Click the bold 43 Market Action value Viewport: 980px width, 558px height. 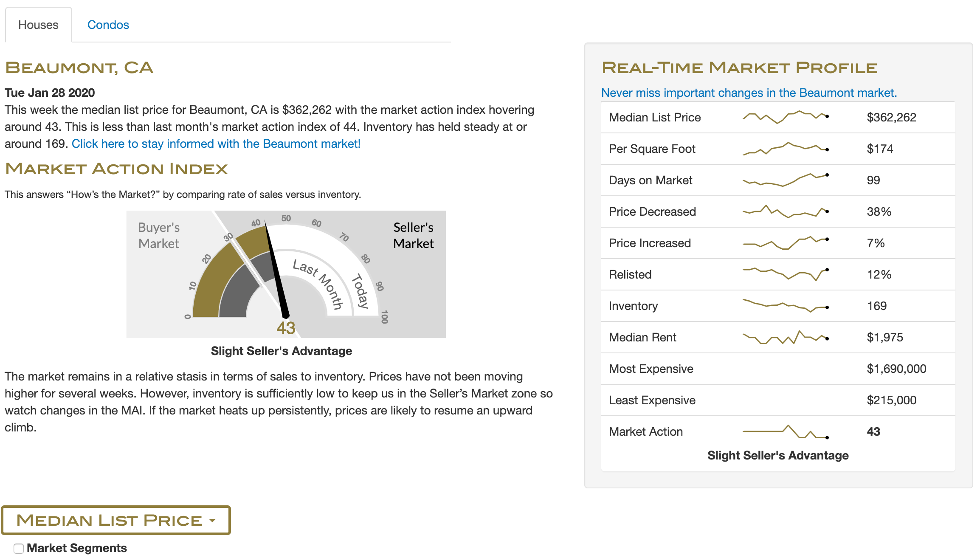(873, 431)
